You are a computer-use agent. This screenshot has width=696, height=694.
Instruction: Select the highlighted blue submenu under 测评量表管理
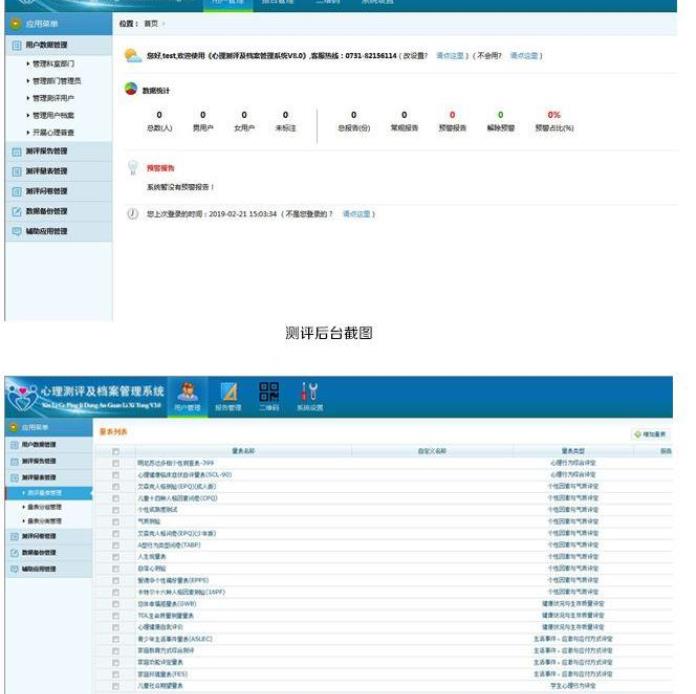49,493
